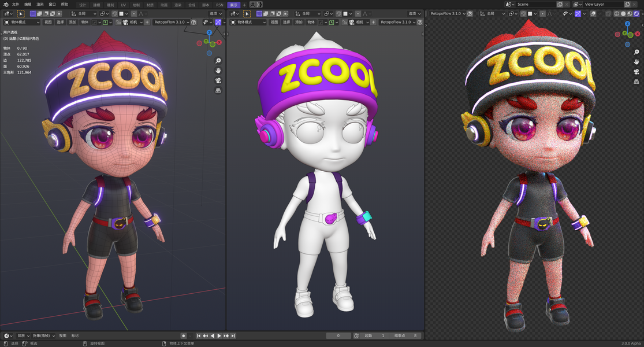This screenshot has height=347, width=644.
Task: Open 物体模式 mode dropdown in middle viewport
Action: (248, 22)
